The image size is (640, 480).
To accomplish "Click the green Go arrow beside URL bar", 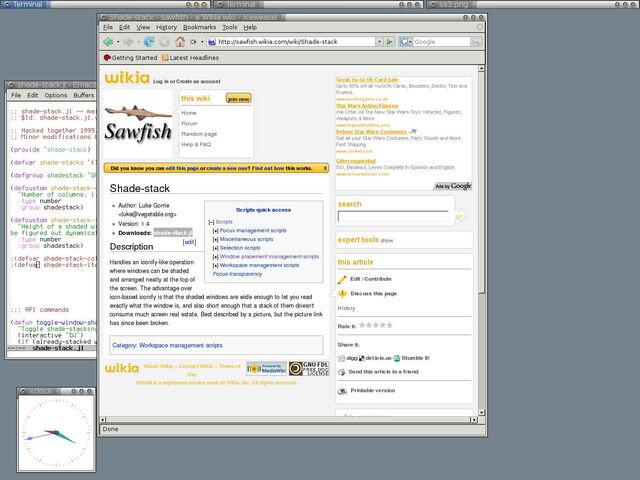I will tap(389, 42).
